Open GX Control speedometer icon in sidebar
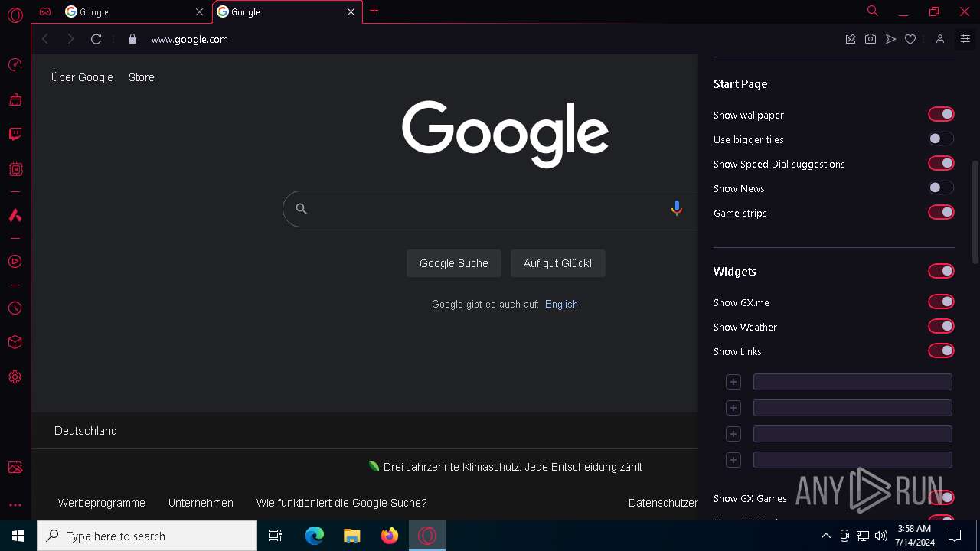The height and width of the screenshot is (551, 980). (x=15, y=64)
